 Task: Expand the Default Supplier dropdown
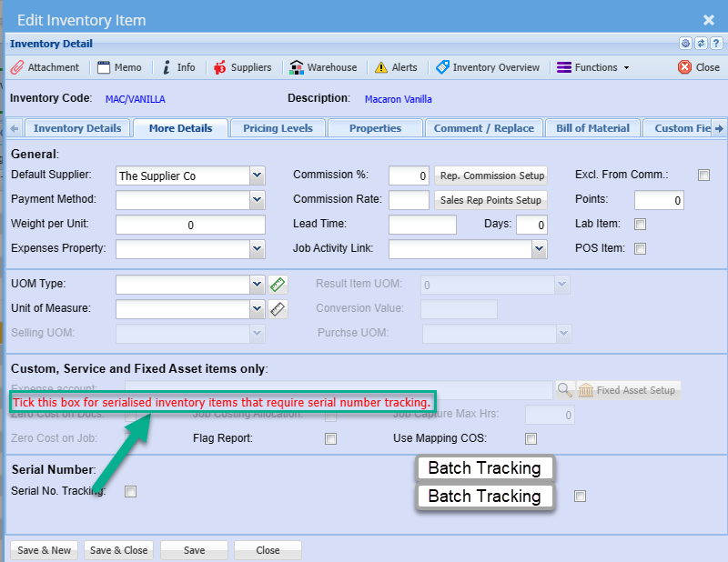[257, 176]
